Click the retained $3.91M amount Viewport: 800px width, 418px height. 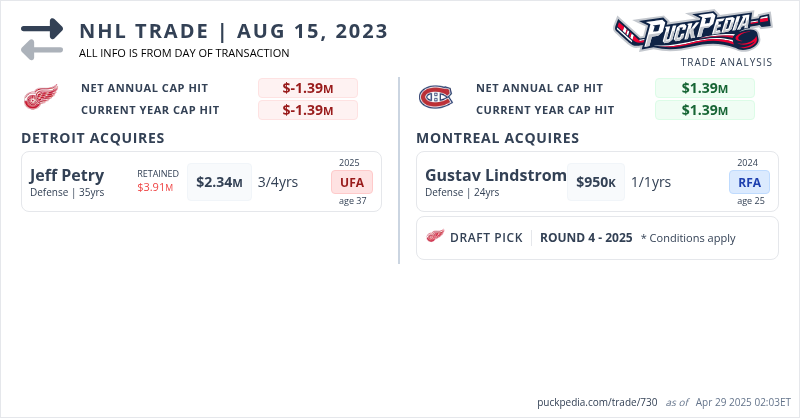click(155, 187)
